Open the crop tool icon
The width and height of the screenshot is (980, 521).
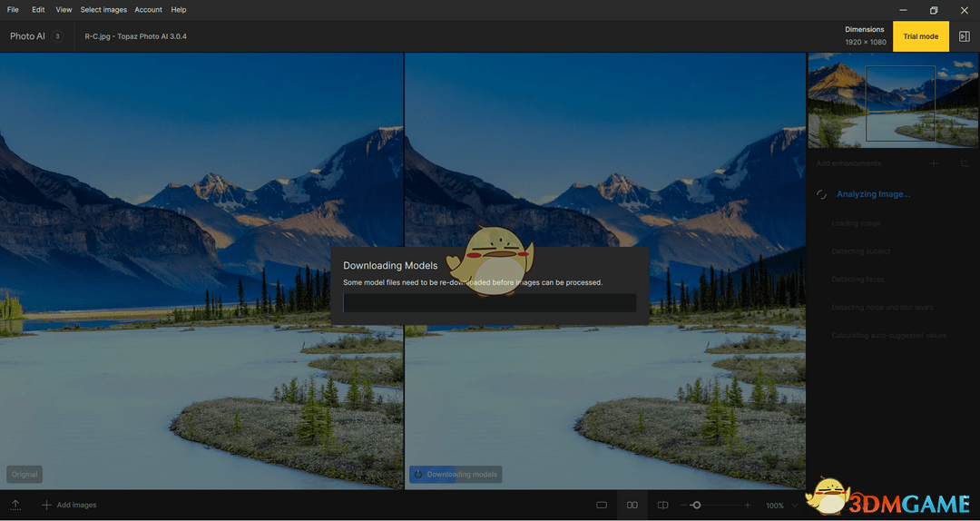coord(965,163)
